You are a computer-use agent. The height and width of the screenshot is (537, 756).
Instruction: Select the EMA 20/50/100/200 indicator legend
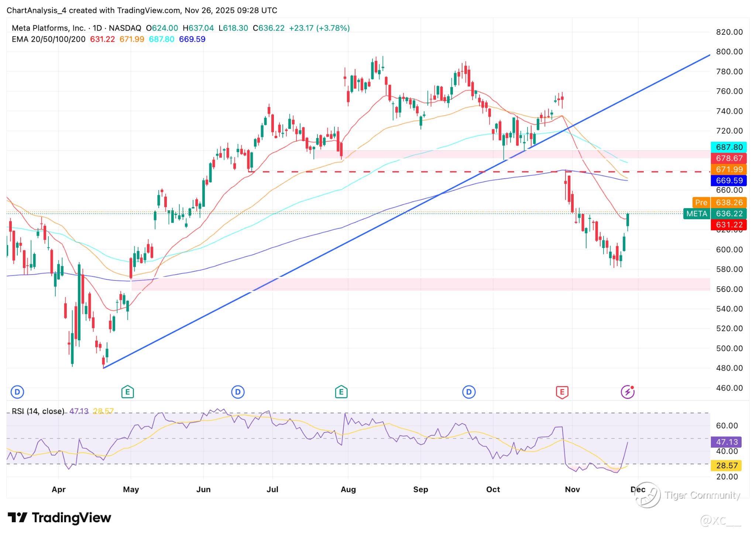pyautogui.click(x=48, y=39)
